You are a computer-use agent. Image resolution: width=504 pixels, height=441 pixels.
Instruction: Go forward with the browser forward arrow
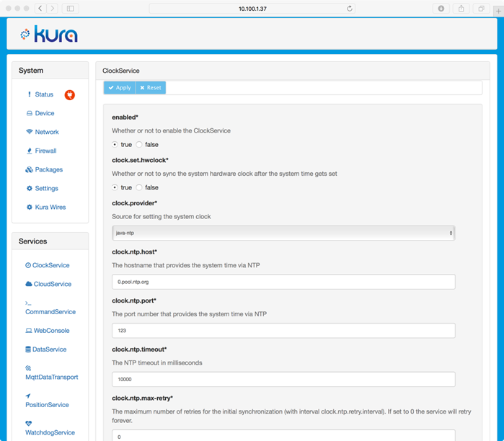52,9
